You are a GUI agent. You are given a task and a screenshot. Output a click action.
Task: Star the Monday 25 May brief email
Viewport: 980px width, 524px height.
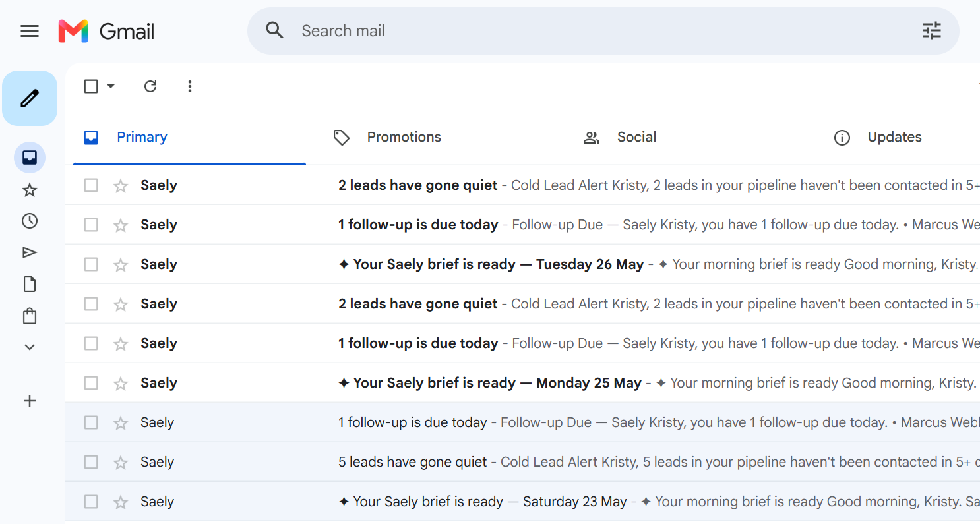point(121,383)
